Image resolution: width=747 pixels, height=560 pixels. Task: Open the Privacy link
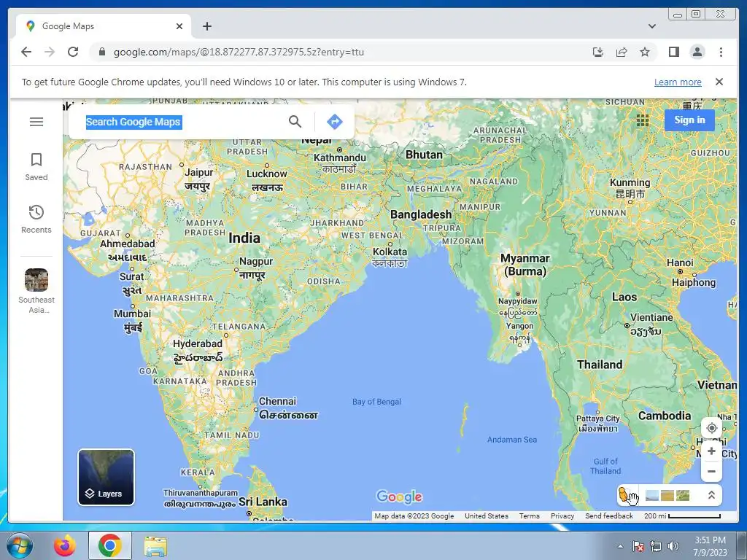(562, 516)
